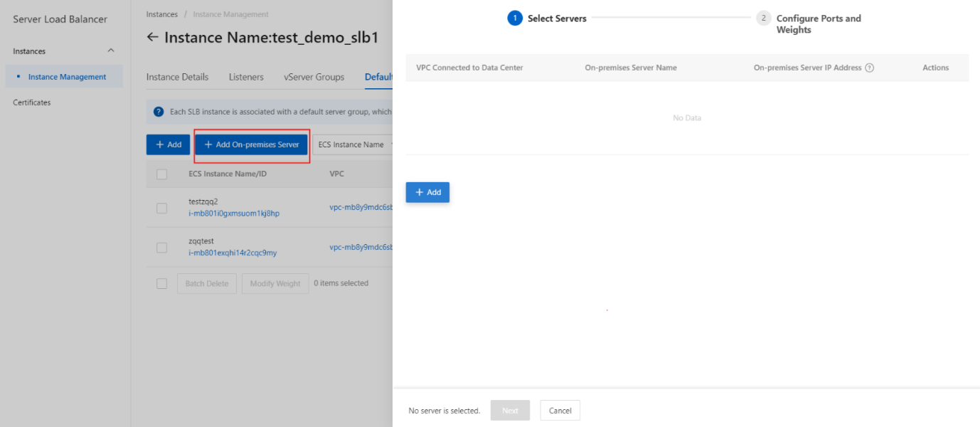Open the Instance Details tab
Screen dimensions: 980x427
[177, 77]
